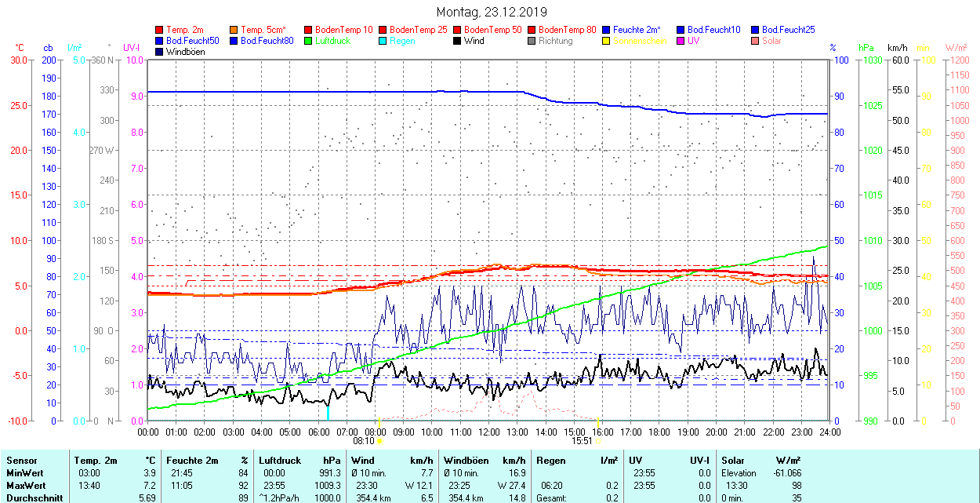Click the Gesamt: rain total label
This screenshot has width=980, height=503.
click(552, 498)
